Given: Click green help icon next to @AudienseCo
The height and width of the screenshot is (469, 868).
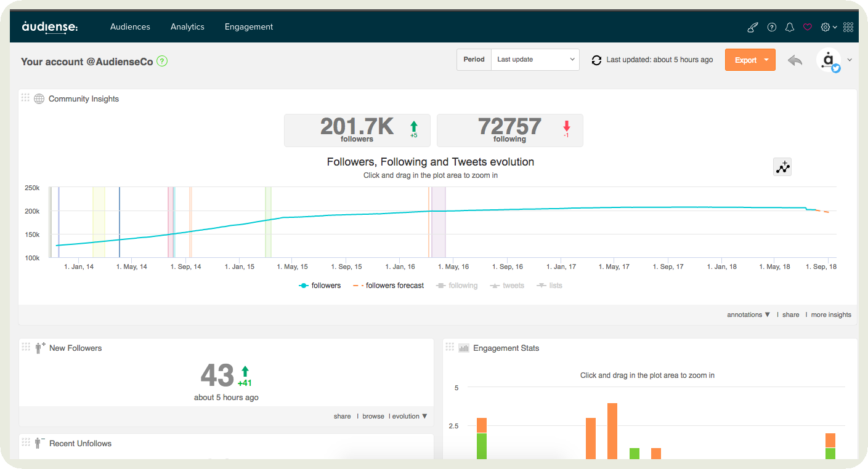Looking at the screenshot, I should (x=162, y=62).
